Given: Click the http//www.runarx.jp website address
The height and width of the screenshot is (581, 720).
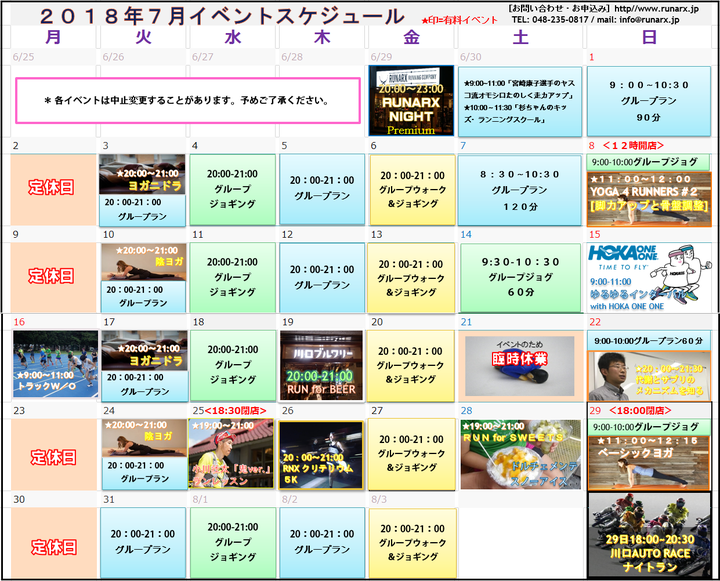Looking at the screenshot, I should pos(657,9).
